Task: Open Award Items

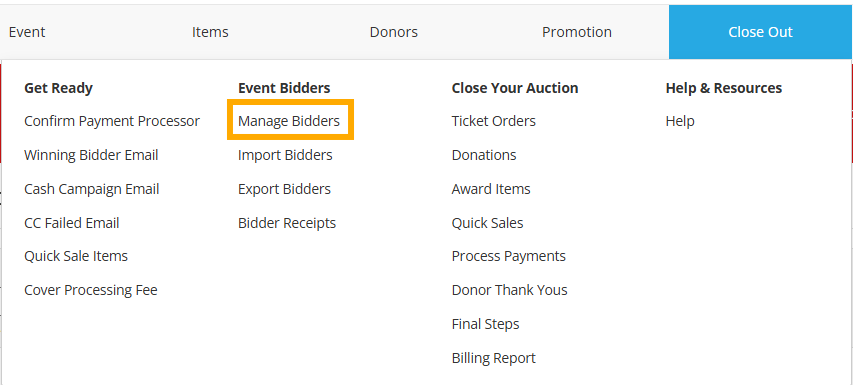Action: [x=491, y=189]
